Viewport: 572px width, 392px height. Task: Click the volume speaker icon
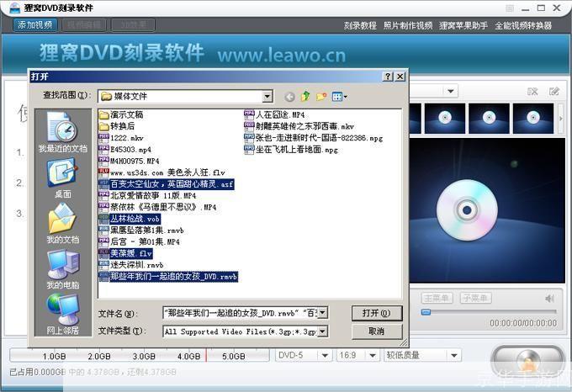point(550,299)
